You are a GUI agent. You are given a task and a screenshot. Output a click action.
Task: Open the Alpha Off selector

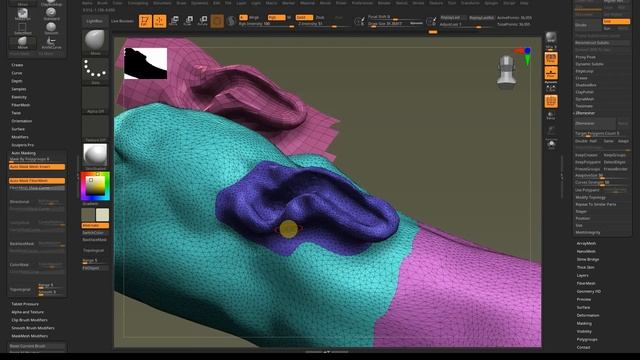96,100
